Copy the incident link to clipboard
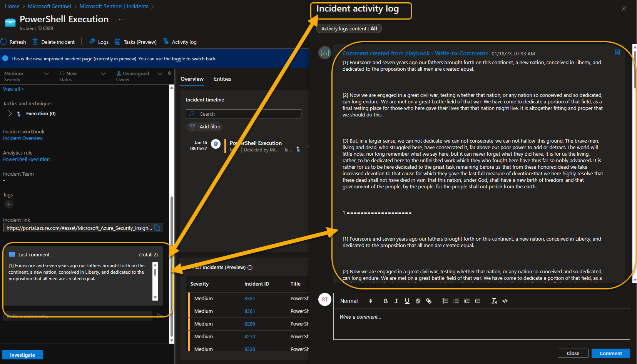637x364 pixels. tap(157, 228)
